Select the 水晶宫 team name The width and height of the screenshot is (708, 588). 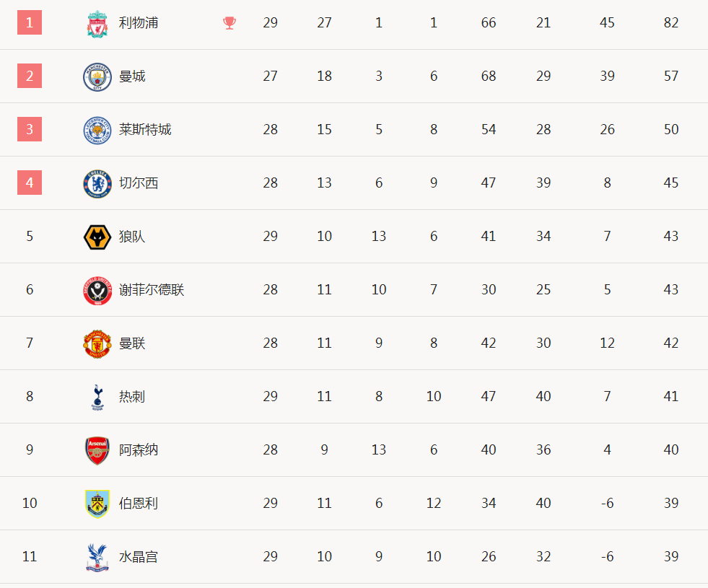click(x=138, y=557)
